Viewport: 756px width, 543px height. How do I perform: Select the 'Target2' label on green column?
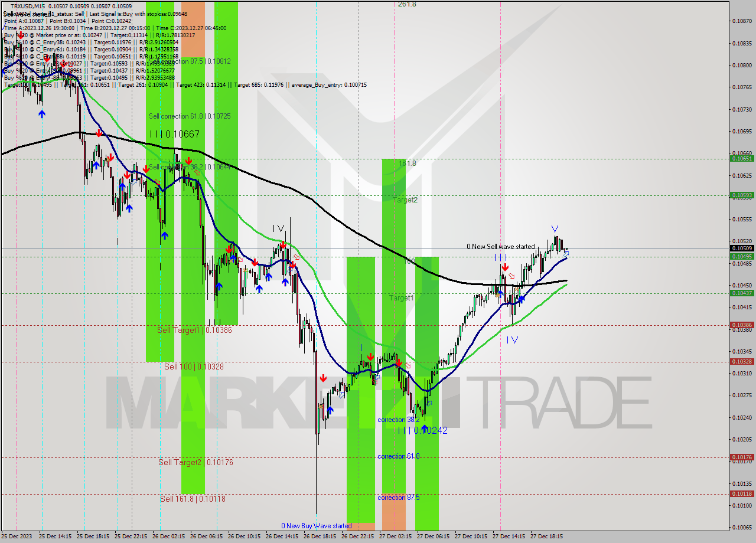405,200
